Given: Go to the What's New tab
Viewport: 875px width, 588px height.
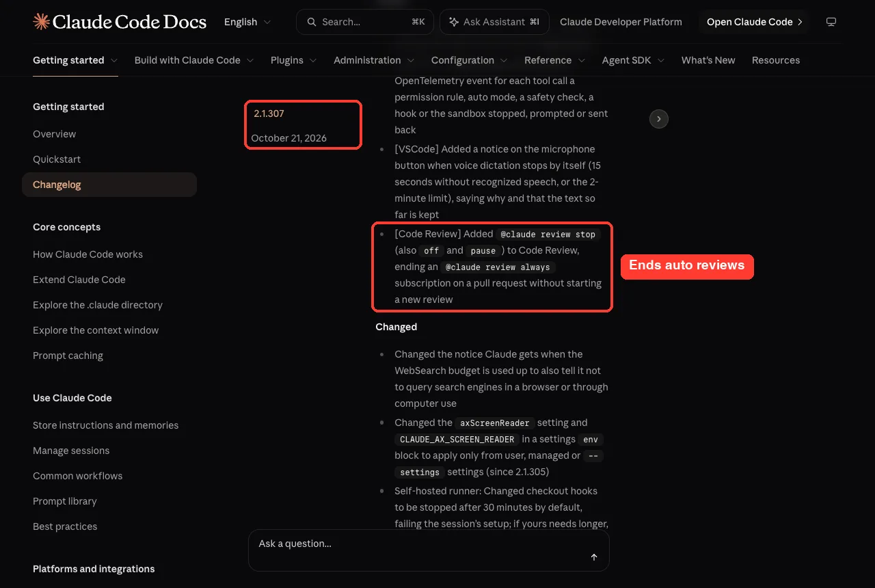Looking at the screenshot, I should pyautogui.click(x=708, y=60).
